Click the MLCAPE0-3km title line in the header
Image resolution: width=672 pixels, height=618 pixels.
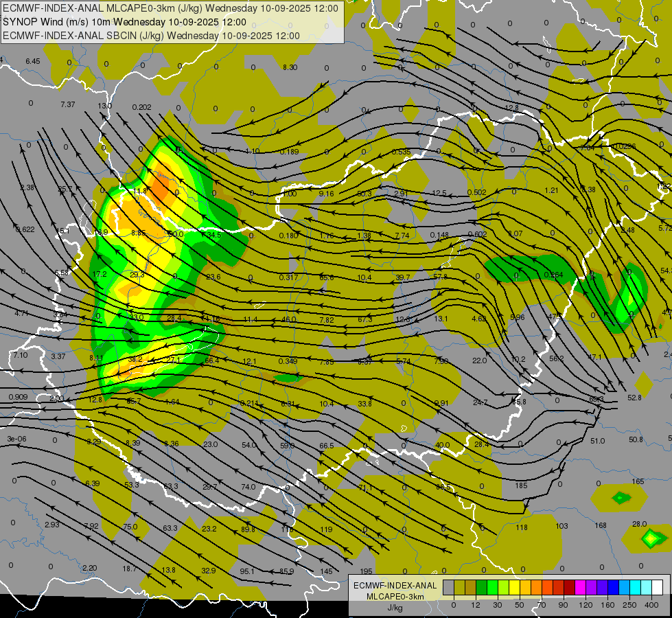[x=170, y=8]
